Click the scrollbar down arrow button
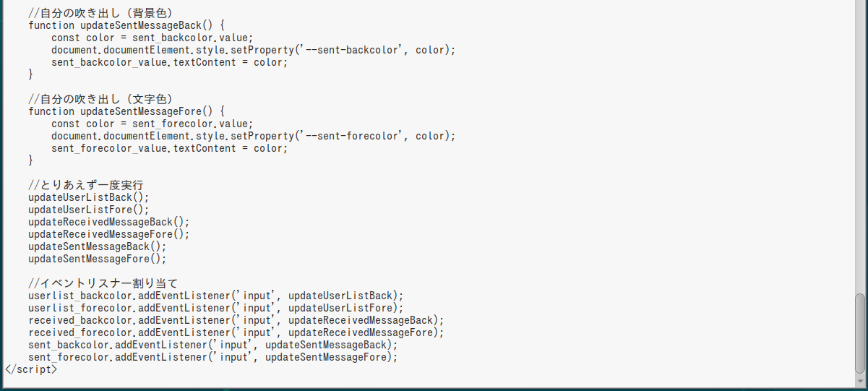 [859, 382]
